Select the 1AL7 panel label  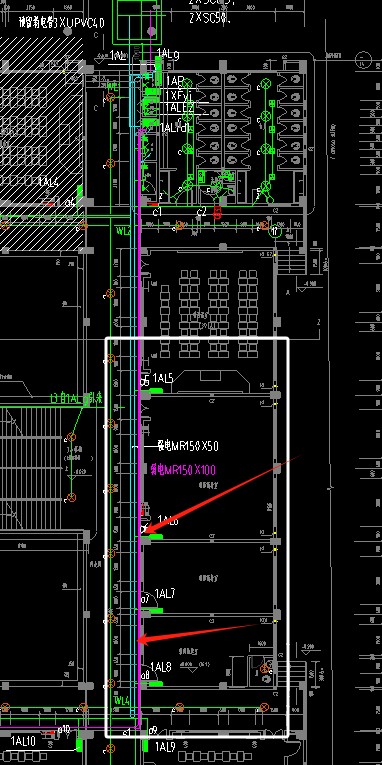click(x=165, y=593)
